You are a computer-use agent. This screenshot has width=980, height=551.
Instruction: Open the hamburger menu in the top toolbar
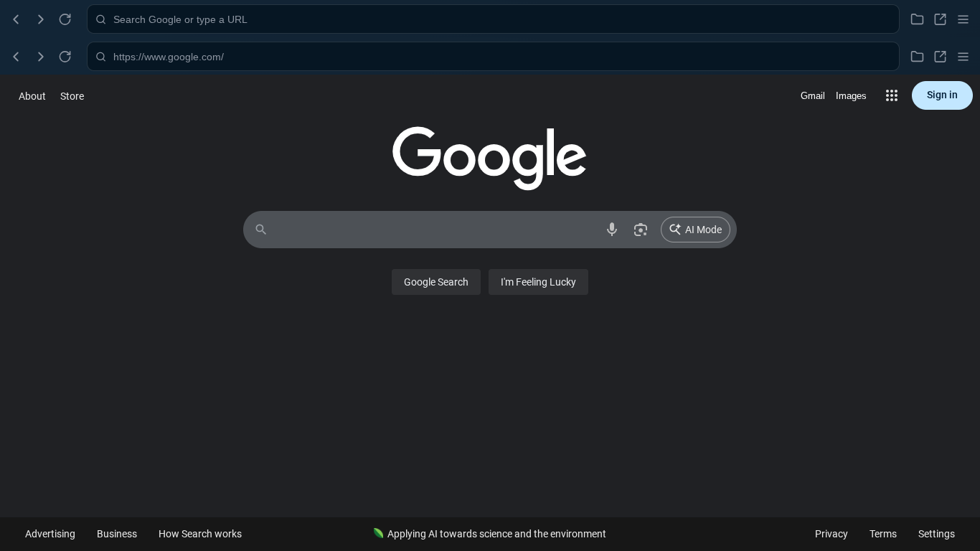click(x=963, y=19)
